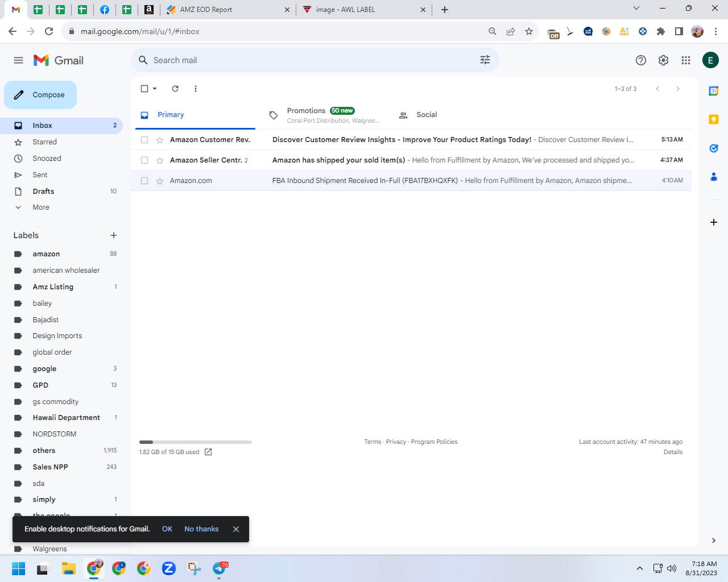The height and width of the screenshot is (582, 728).
Task: Show the side panel with bottom-right chevron
Action: click(714, 541)
